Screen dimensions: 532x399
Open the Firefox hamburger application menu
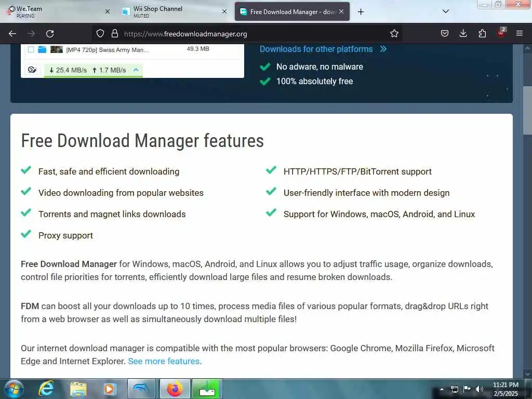click(520, 33)
